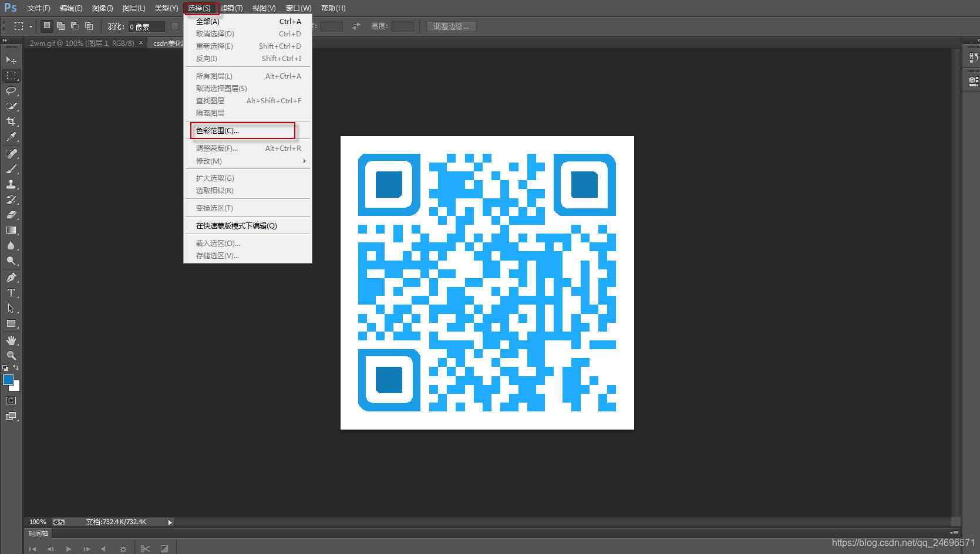Click the background white color swatch
Screen dimensions: 980x554
click(x=16, y=387)
